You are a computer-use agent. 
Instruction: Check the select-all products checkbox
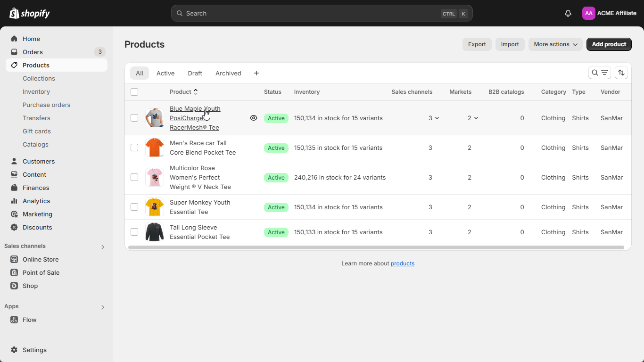click(134, 92)
